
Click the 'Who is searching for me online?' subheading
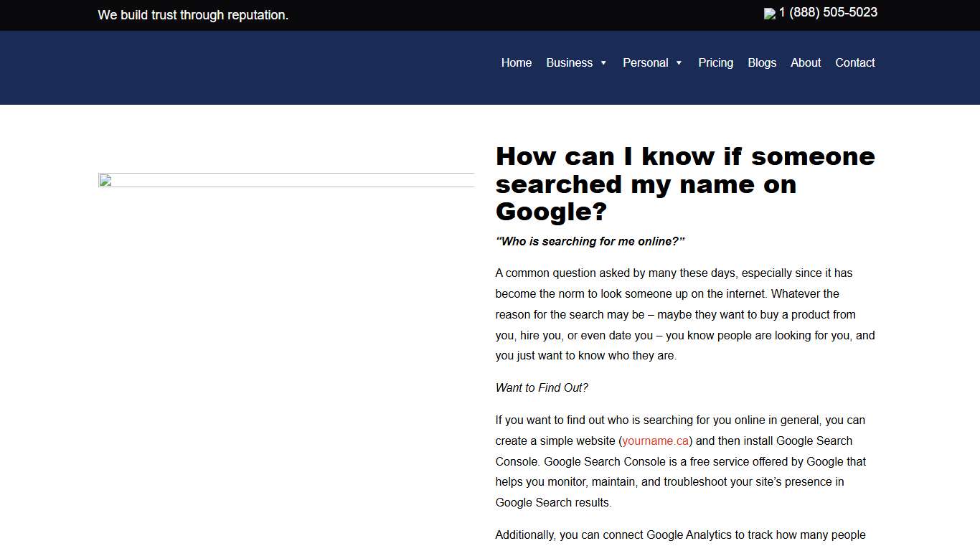point(590,241)
